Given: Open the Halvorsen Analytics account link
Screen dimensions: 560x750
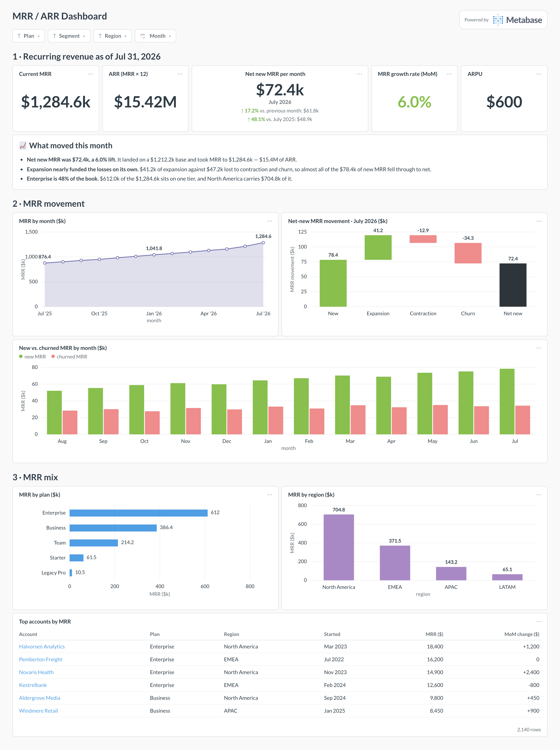Looking at the screenshot, I should (42, 647).
